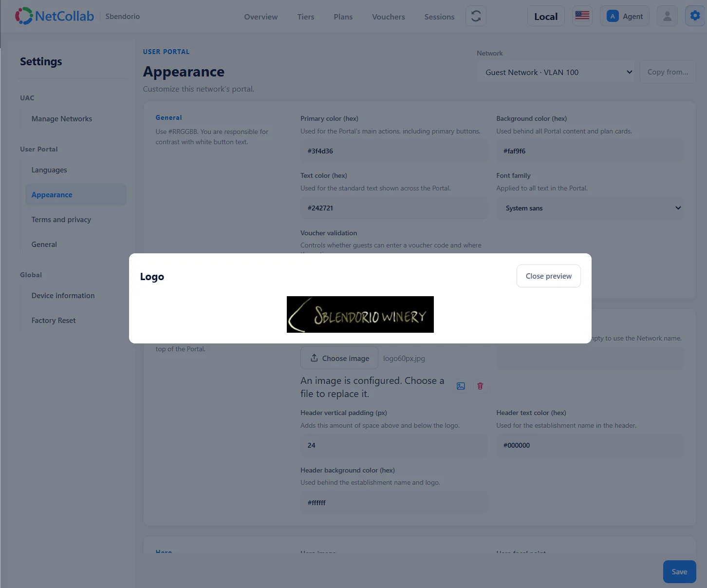Click the Background color hex field
Image resolution: width=707 pixels, height=588 pixels.
tap(590, 151)
